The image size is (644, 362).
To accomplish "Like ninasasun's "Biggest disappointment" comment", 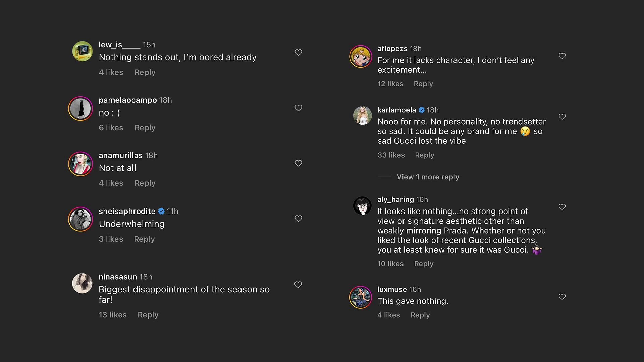I will 298,284.
